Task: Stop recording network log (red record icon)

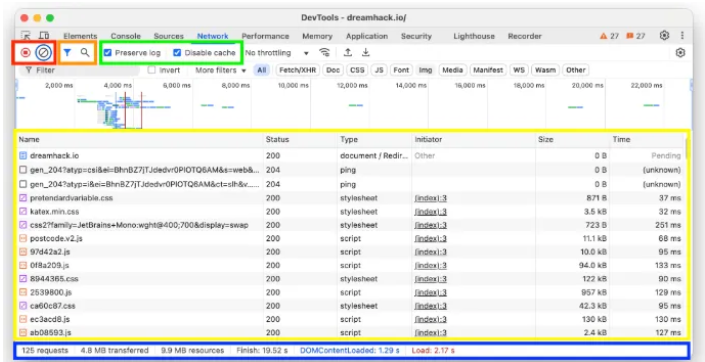Action: pos(26,53)
